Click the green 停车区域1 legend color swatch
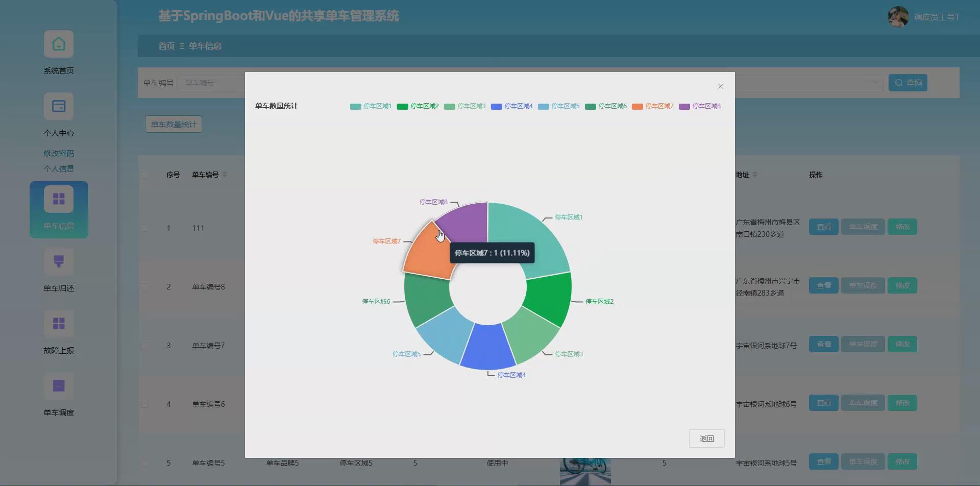The width and height of the screenshot is (980, 486). click(356, 106)
